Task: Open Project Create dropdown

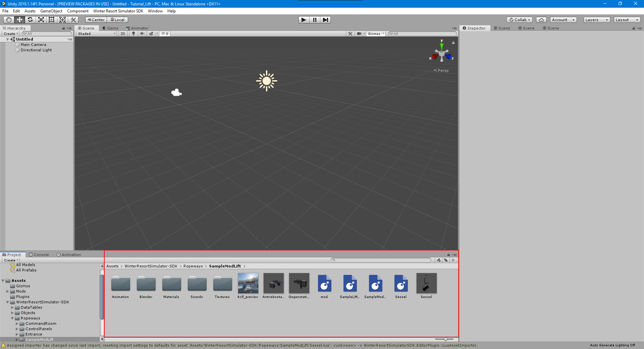Action: point(11,260)
